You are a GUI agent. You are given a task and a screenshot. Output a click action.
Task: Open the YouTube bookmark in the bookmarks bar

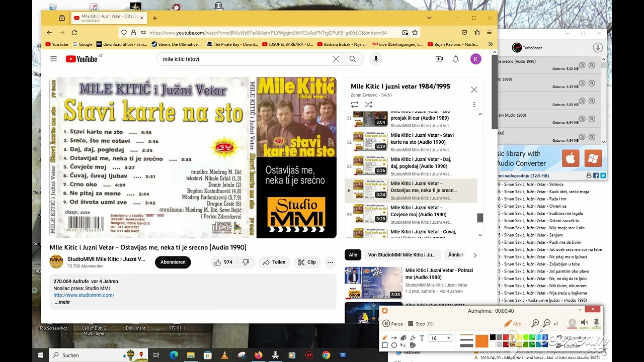(57, 44)
